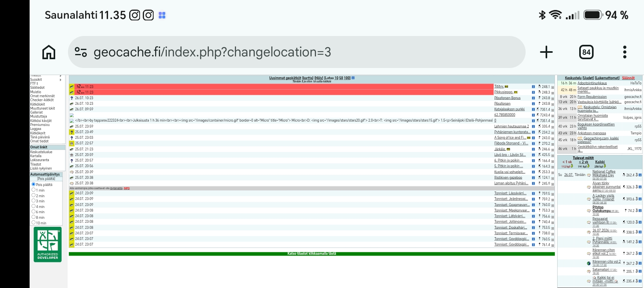Load 50 newest caches

pos(341,78)
